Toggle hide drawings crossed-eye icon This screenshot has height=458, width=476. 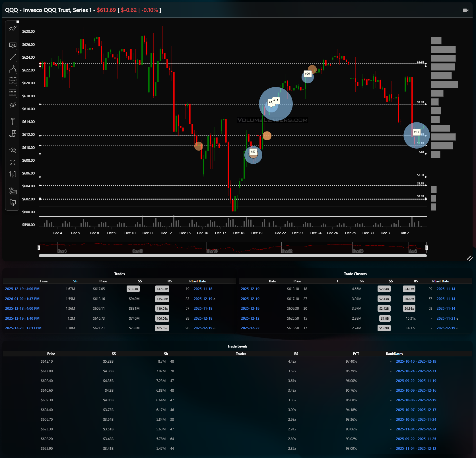[x=13, y=105]
